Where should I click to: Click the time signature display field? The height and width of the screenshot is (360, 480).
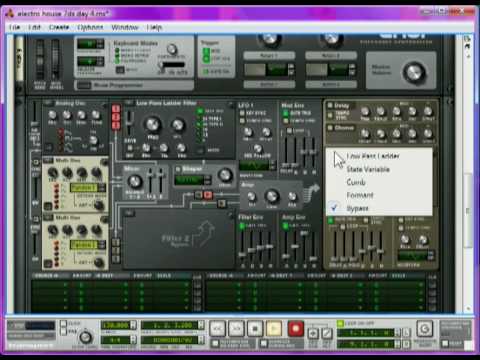tap(116, 340)
